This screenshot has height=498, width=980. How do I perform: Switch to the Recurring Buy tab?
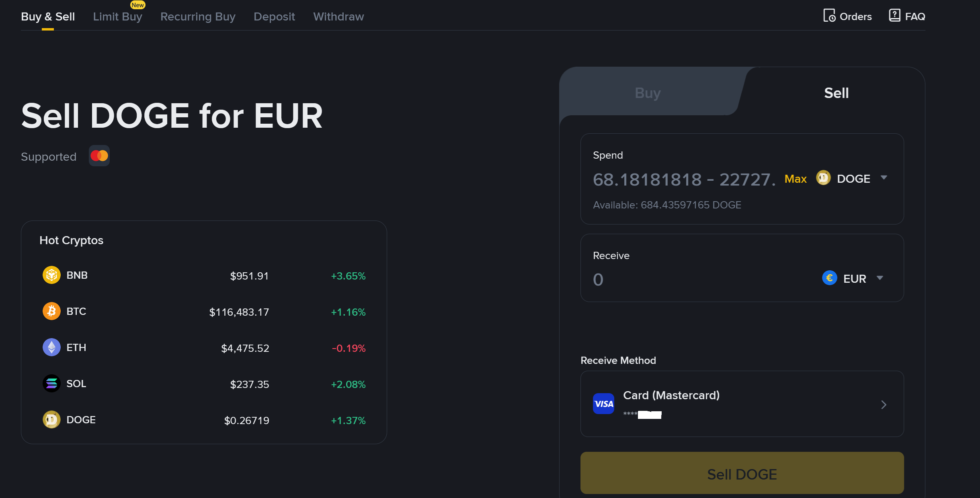click(x=198, y=16)
